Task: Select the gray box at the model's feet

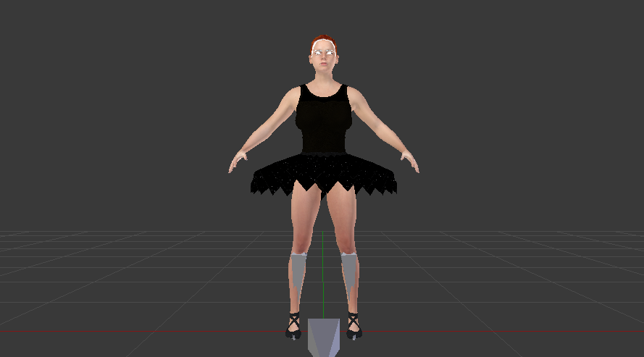Action: 323,336
